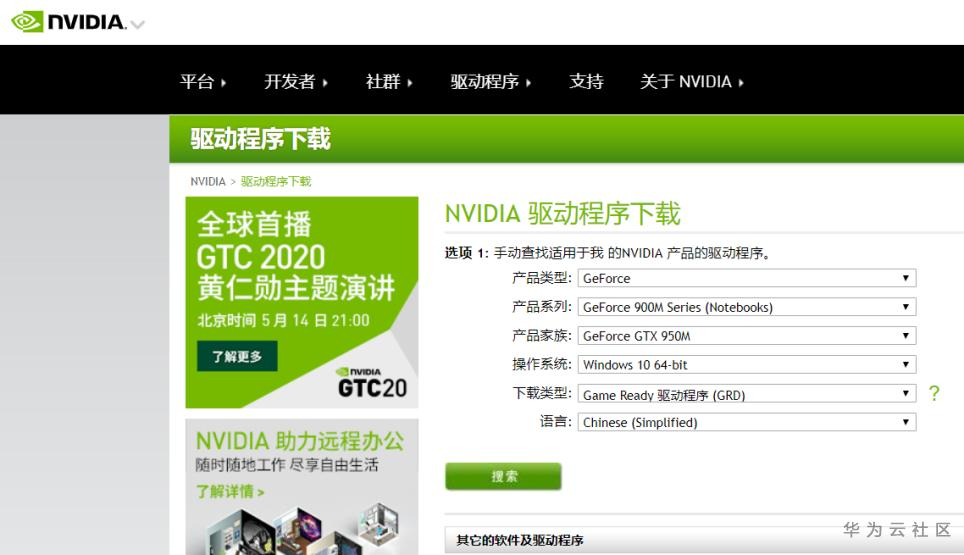Open the 产品类型 dropdown showing GeForce
This screenshot has height=555, width=964.
(x=746, y=278)
